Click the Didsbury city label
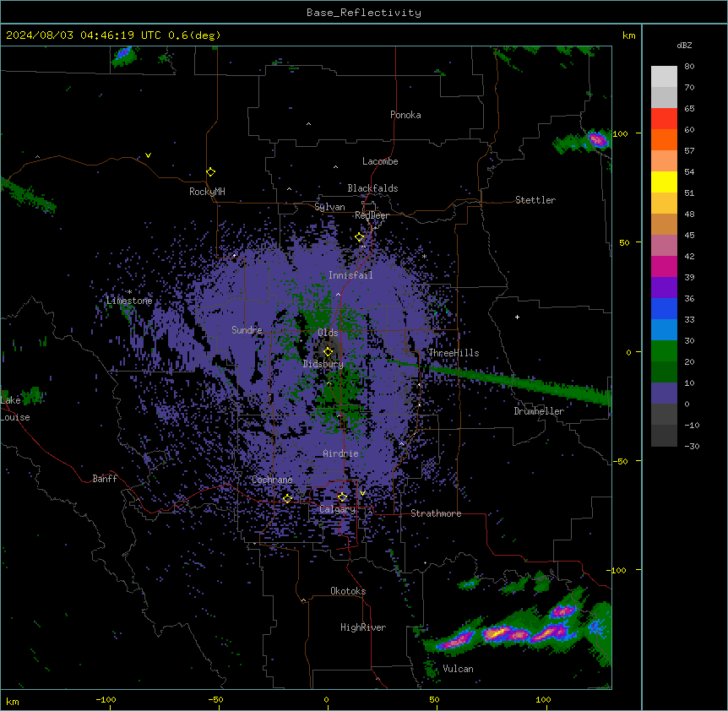This screenshot has height=711, width=728. [x=323, y=364]
